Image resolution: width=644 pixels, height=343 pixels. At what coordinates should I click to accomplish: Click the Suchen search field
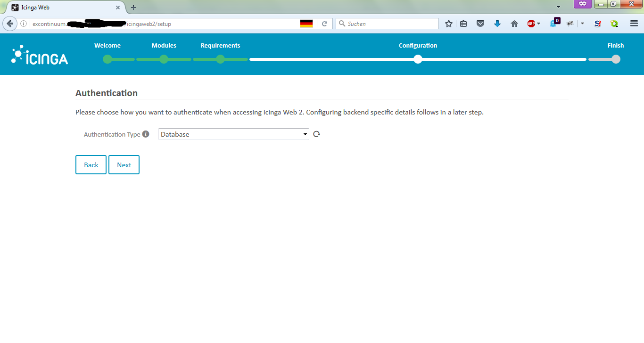click(x=387, y=24)
